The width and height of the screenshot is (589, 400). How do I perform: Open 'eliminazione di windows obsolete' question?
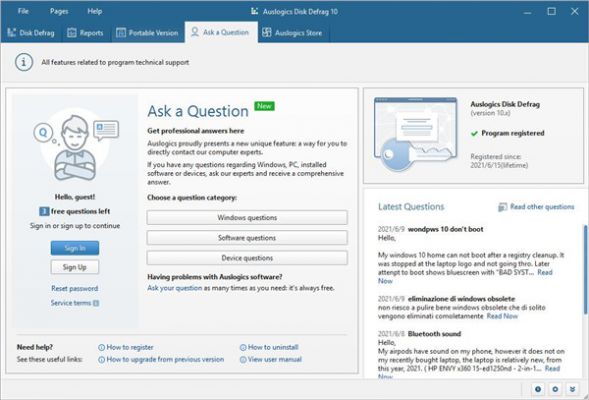coord(461,299)
